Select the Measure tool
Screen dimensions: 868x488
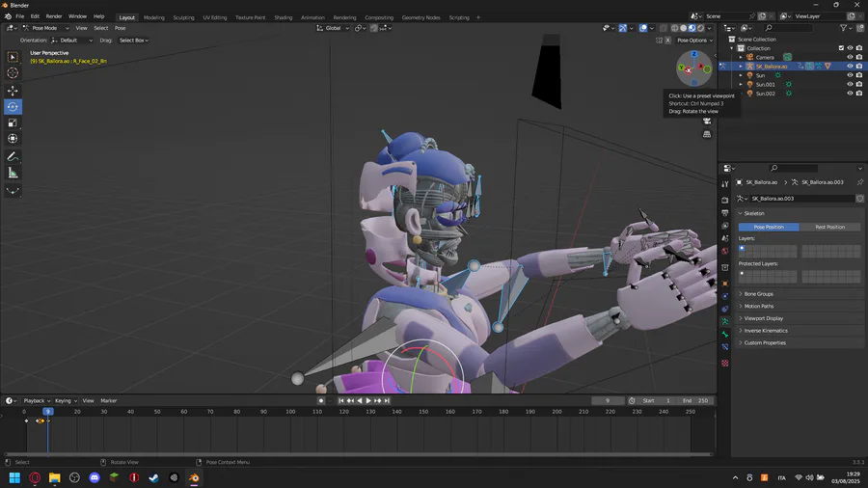13,174
